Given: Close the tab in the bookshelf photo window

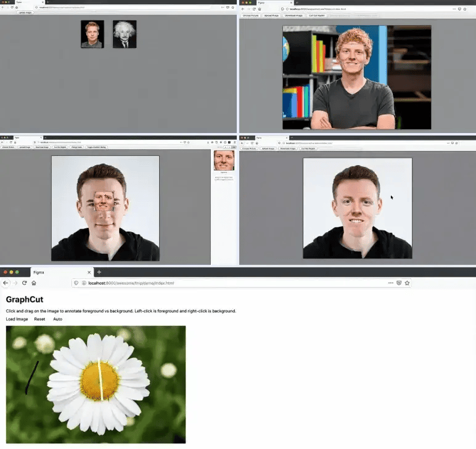Looking at the screenshot, I should (291, 2).
